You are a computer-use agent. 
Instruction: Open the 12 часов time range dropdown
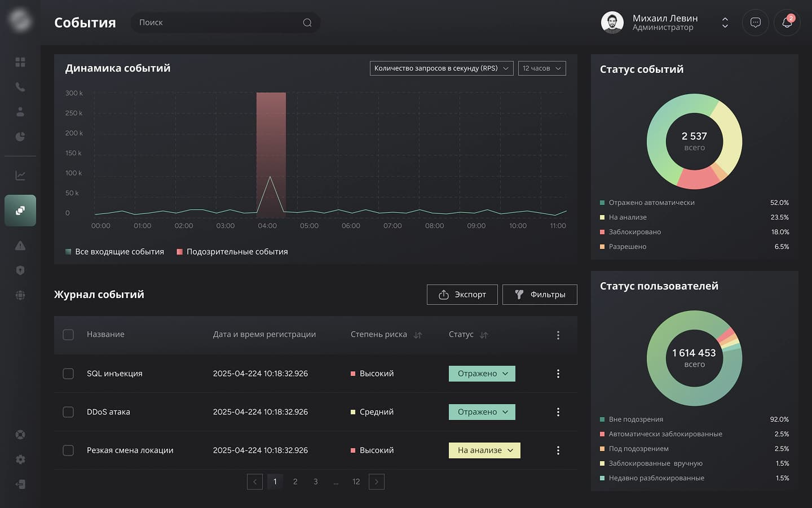tap(541, 68)
